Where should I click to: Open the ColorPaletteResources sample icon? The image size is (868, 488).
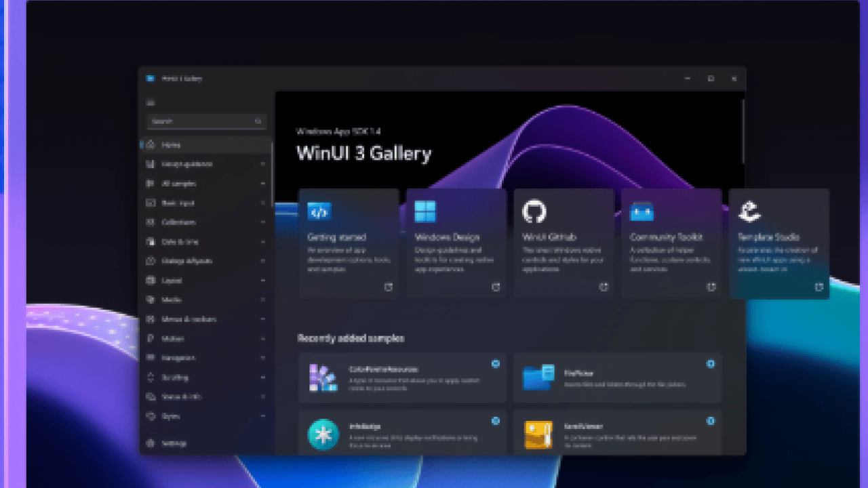point(323,378)
